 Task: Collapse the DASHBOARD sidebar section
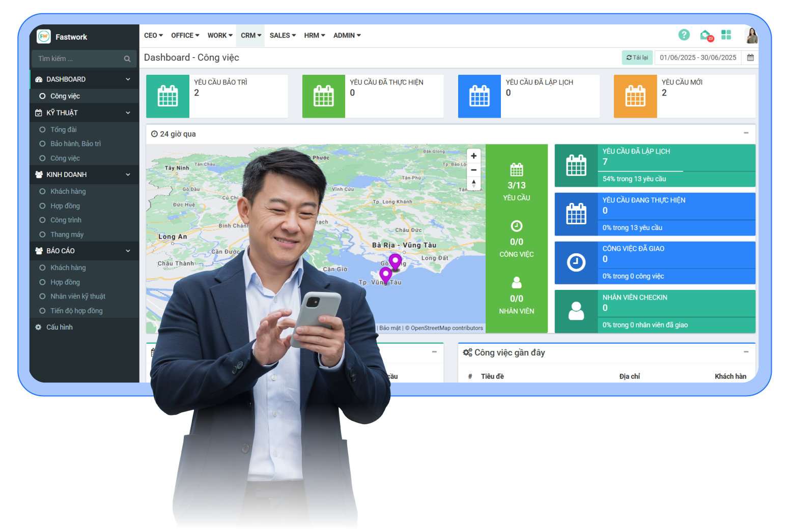click(128, 79)
